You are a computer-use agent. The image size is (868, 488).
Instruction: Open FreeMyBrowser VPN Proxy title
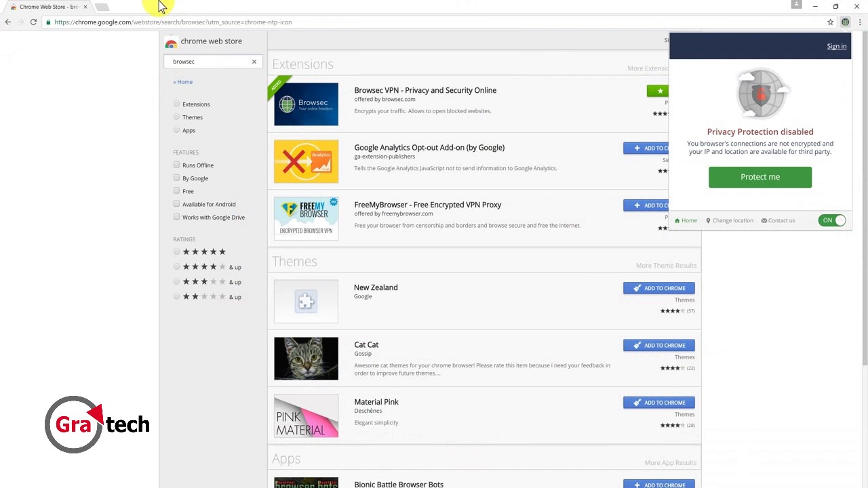coord(427,205)
